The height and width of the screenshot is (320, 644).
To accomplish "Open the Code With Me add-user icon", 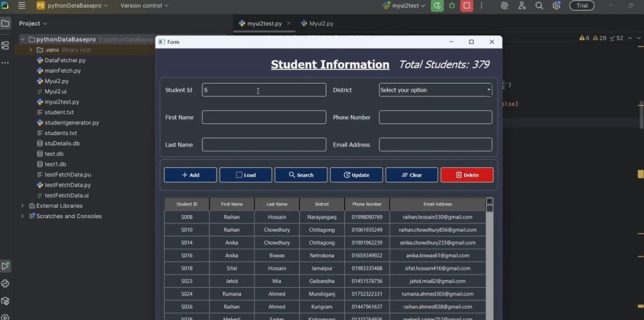I will coord(522,6).
